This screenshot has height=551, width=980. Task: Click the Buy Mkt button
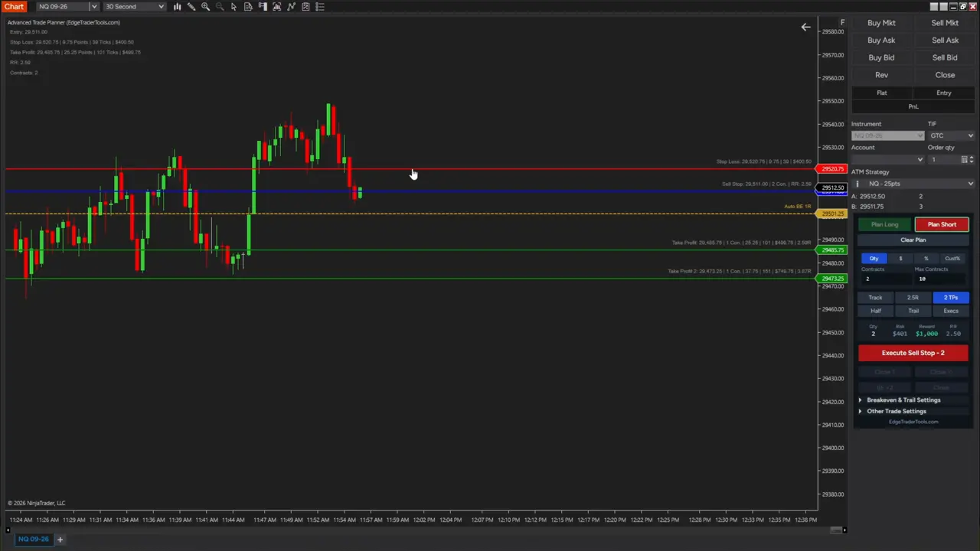pyautogui.click(x=881, y=23)
